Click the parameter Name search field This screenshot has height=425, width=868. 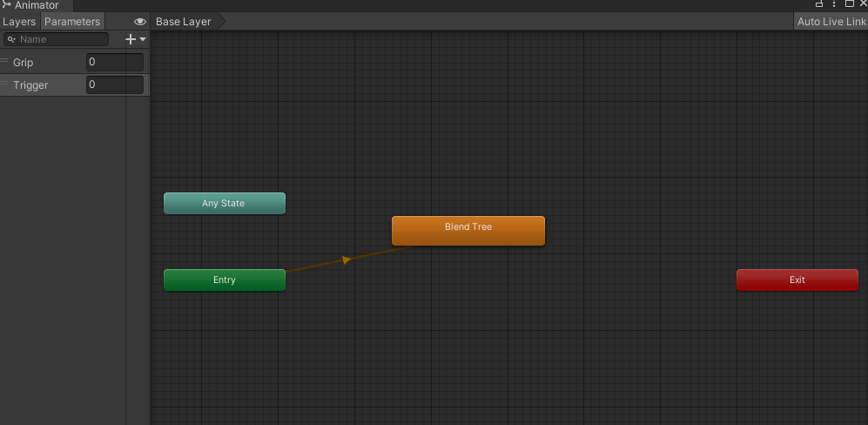(56, 39)
